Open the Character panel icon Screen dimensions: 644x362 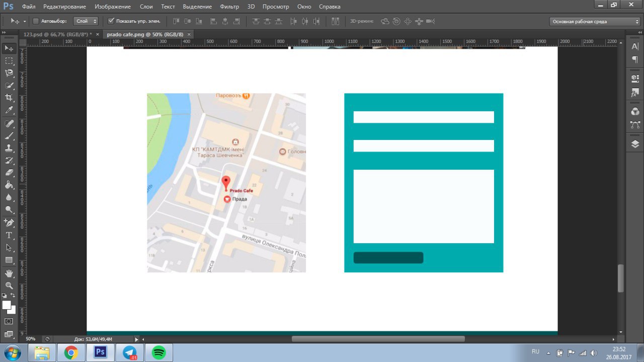(635, 46)
